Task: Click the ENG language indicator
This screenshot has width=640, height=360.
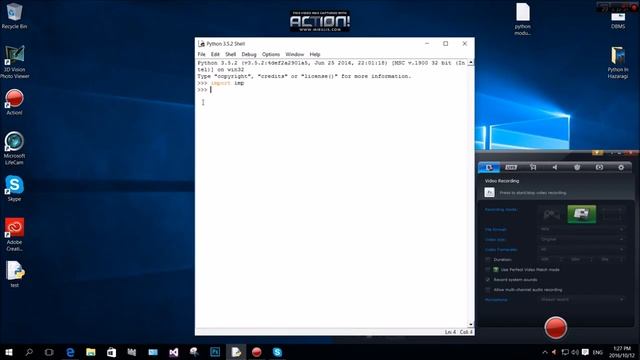Action: pyautogui.click(x=598, y=352)
